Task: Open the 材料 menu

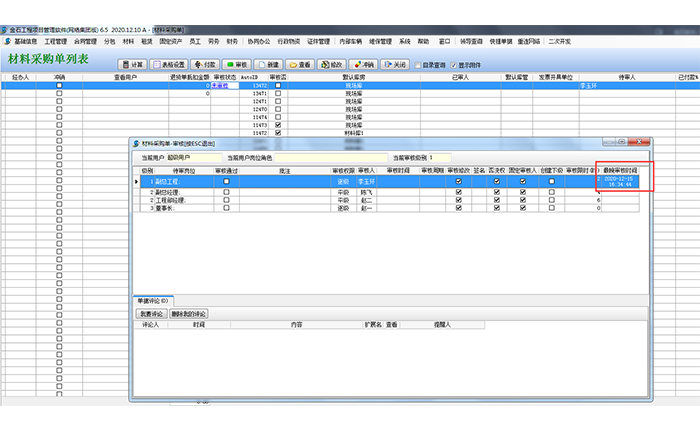Action: pos(128,42)
